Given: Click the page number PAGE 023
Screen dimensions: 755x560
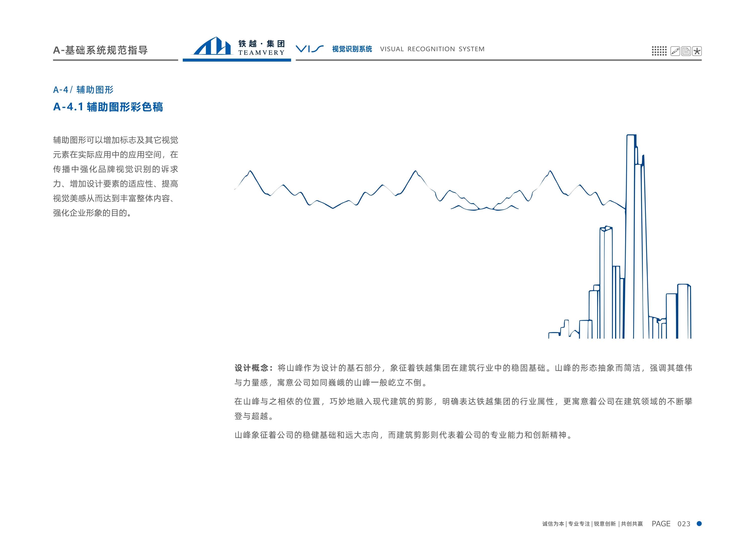Looking at the screenshot, I should coord(671,524).
